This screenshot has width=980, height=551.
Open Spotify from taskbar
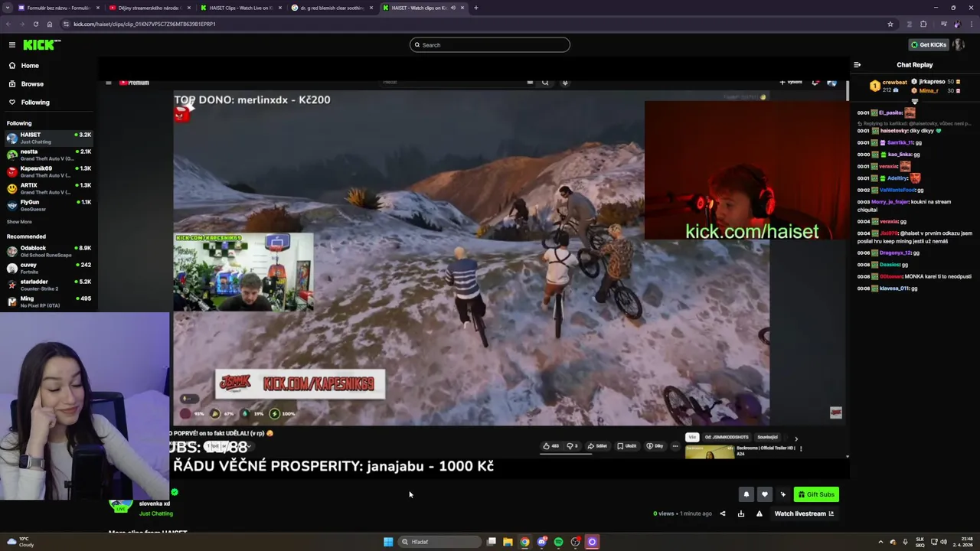tap(558, 542)
